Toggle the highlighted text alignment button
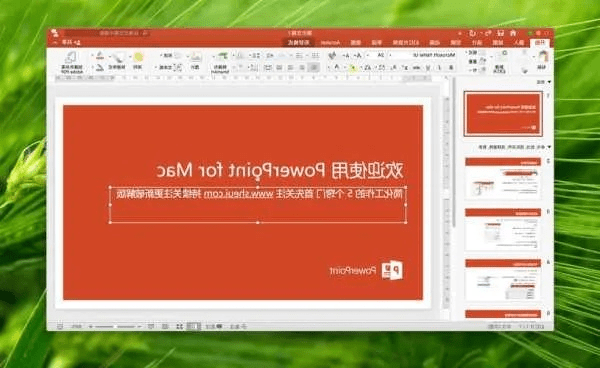This screenshot has width=600, height=368. click(x=314, y=67)
